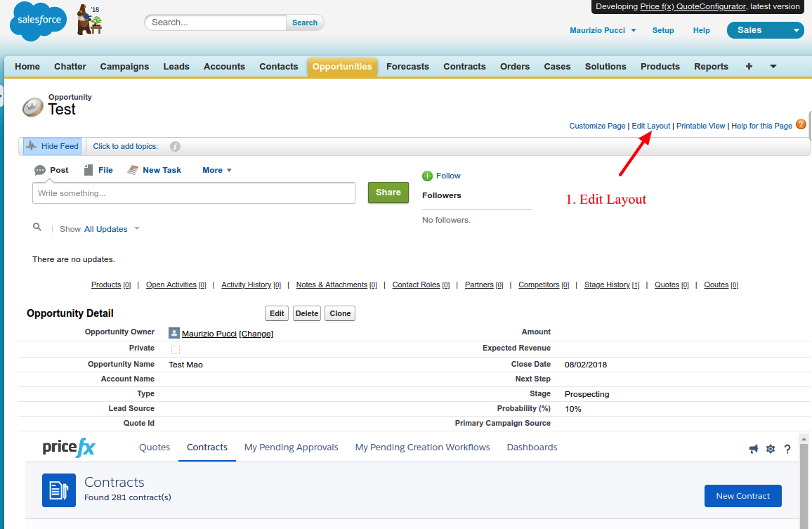This screenshot has width=812, height=529.
Task: Switch to the Accounts tab
Action: tap(224, 67)
